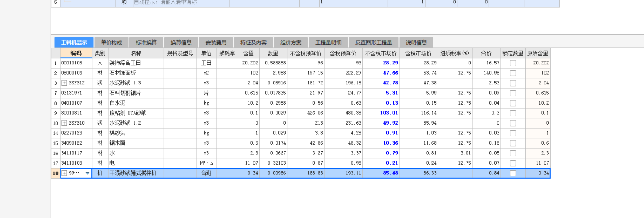This screenshot has width=644, height=218.
Task: Select the 棉纱头 name cell
Action: [136, 133]
